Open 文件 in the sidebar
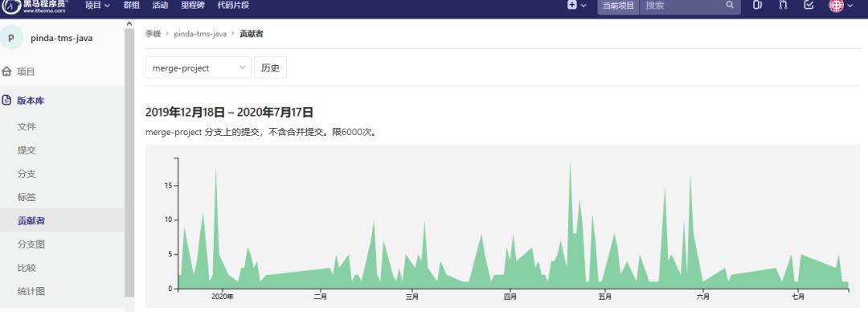868x312 pixels. 27,127
